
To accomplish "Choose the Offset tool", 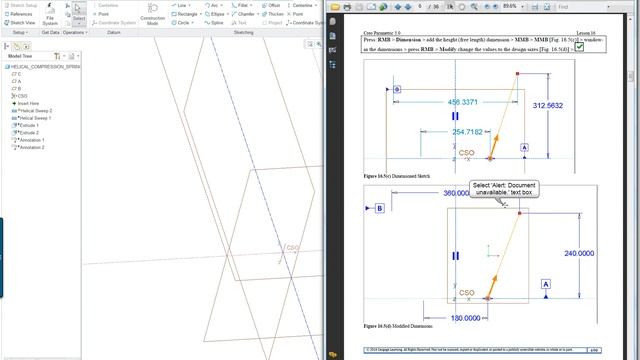I will click(x=271, y=5).
